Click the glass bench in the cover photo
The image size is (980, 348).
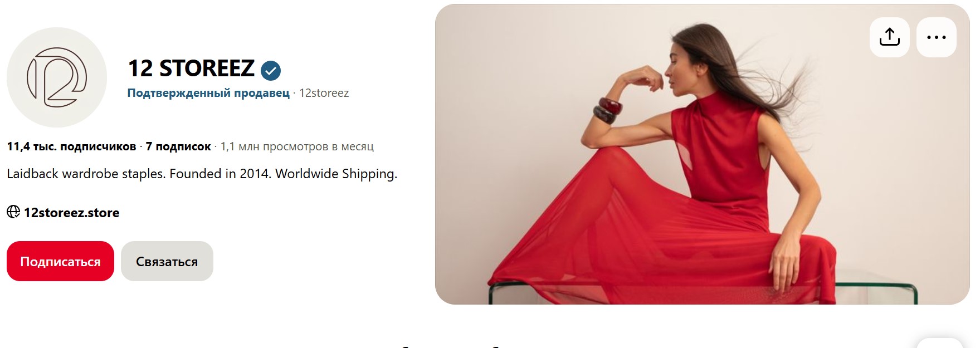coord(703,292)
